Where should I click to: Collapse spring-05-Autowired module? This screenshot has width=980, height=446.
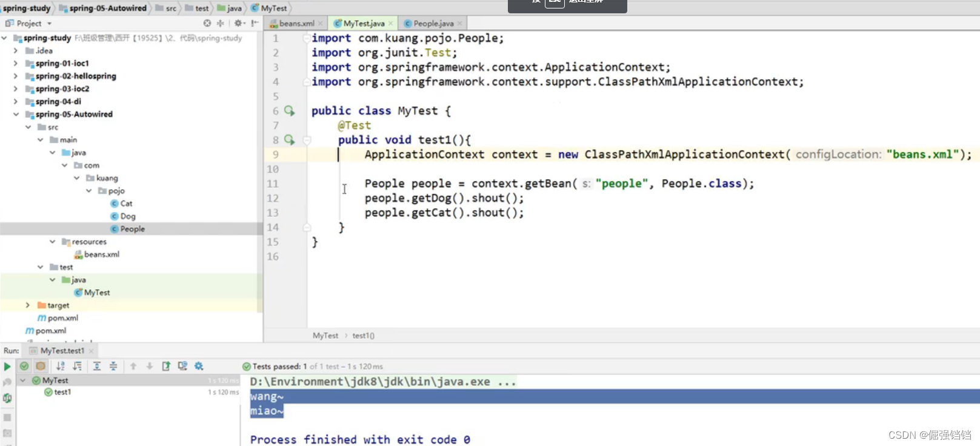click(x=16, y=115)
